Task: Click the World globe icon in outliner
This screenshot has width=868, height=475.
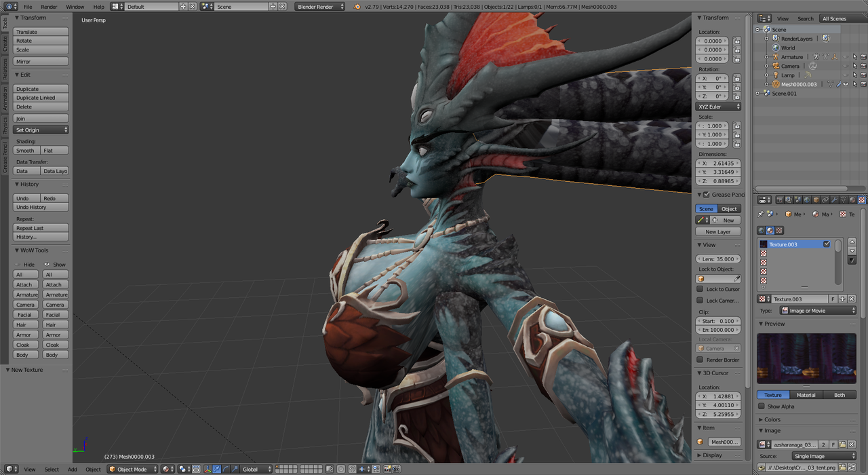Action: [x=776, y=48]
